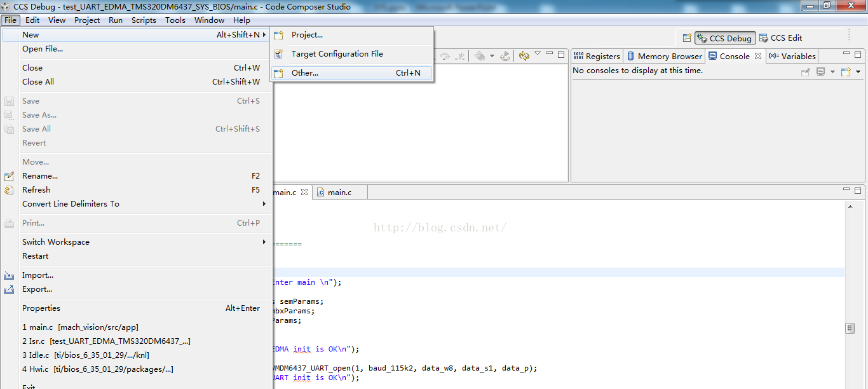Click the Connect Target chip icon in debug toolbar

point(480,56)
